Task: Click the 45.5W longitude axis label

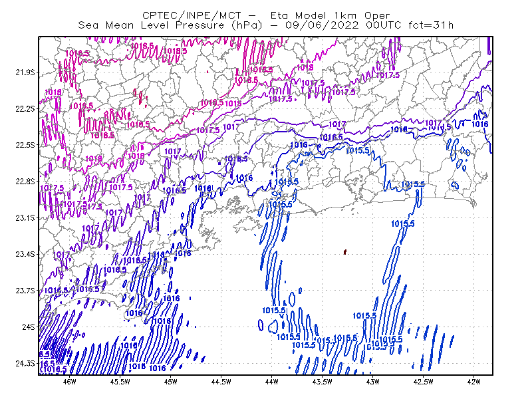Action: pyautogui.click(x=120, y=382)
